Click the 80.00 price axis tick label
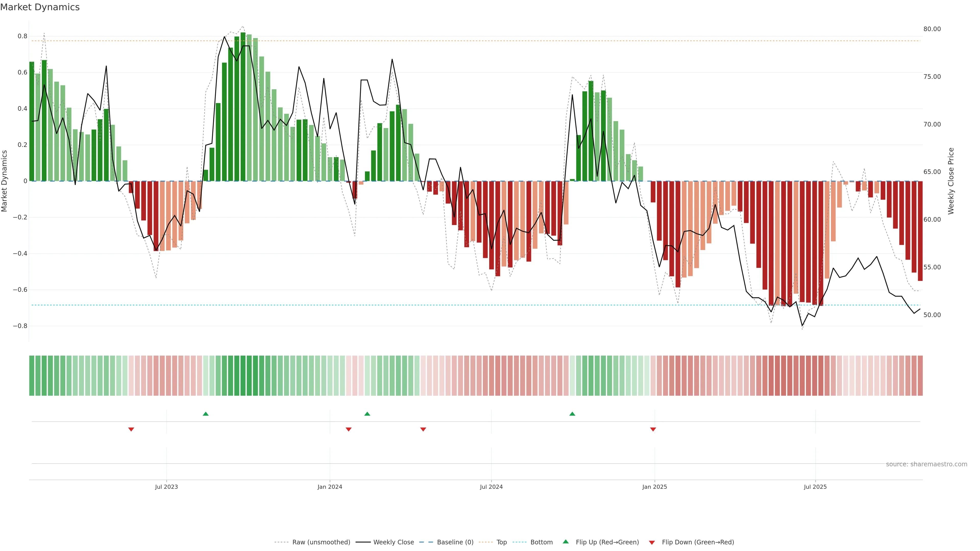 (932, 29)
